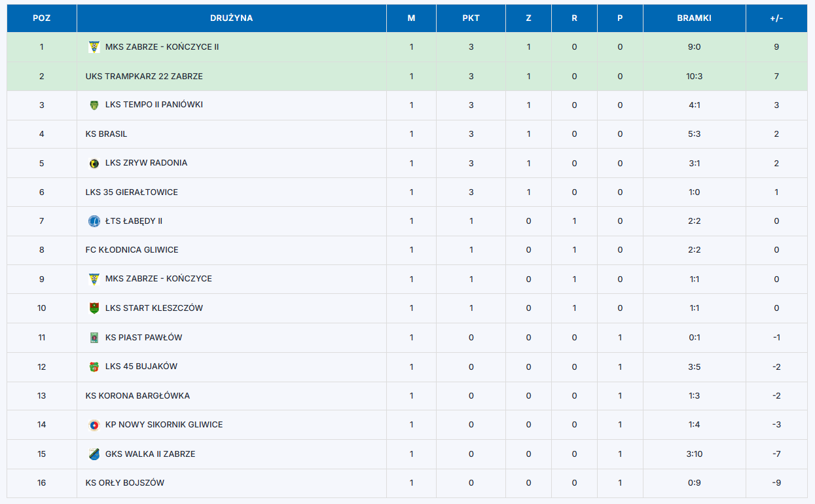This screenshot has height=504, width=815.
Task: Open FC Kłodnica Gliwice team link
Action: point(132,250)
